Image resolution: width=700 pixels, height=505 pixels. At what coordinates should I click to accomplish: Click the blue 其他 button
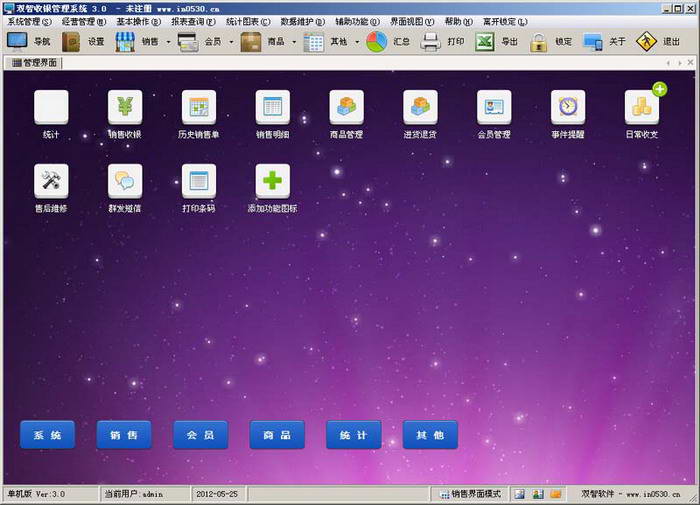coord(430,434)
